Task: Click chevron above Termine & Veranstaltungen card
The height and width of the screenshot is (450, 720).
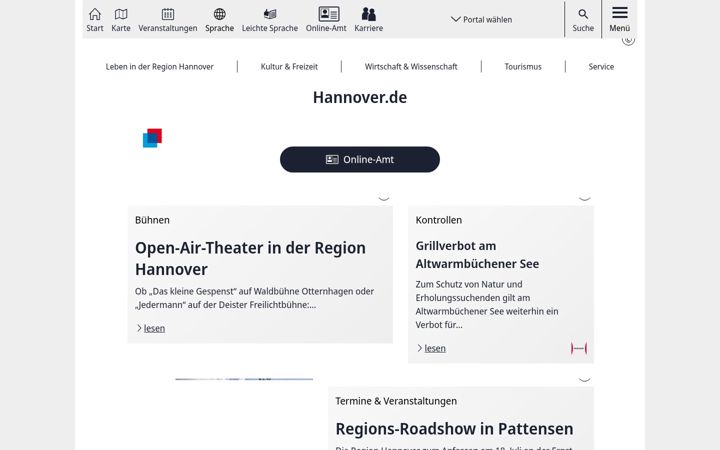Action: click(x=585, y=379)
